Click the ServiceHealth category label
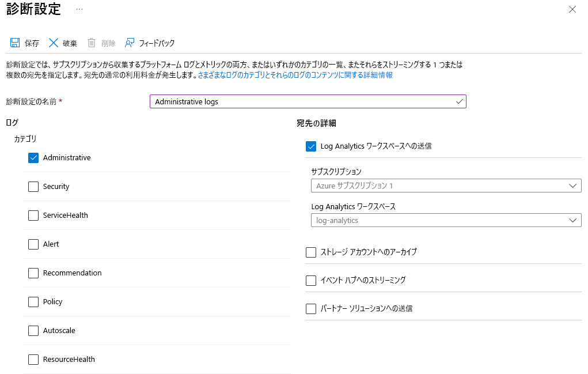 (x=66, y=216)
